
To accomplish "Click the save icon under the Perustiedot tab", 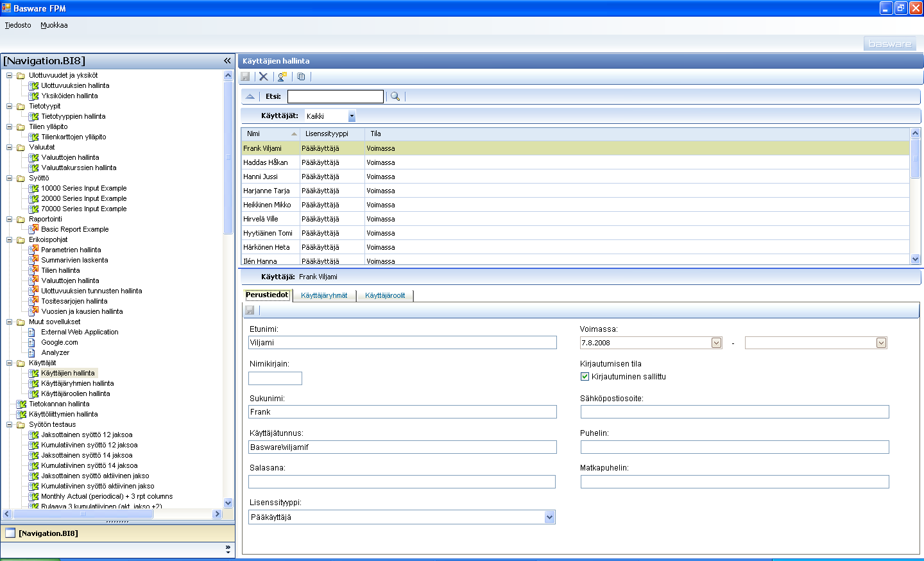I will pos(250,310).
